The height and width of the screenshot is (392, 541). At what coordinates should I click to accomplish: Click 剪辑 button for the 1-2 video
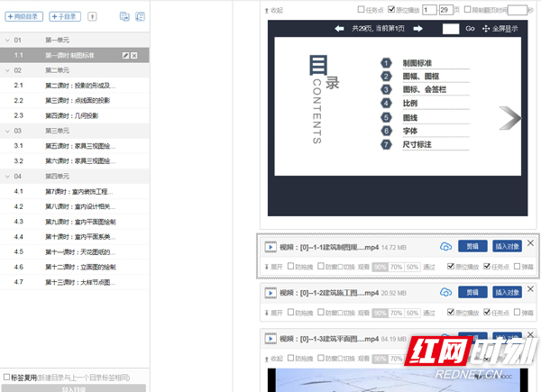472,292
